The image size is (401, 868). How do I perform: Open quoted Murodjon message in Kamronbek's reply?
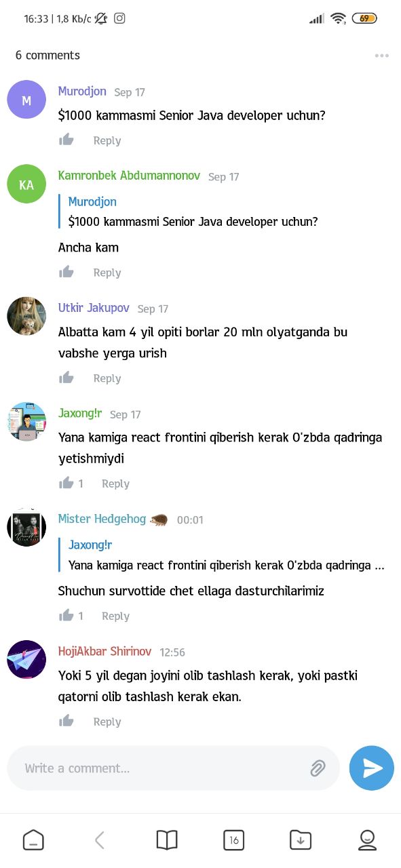(x=193, y=212)
